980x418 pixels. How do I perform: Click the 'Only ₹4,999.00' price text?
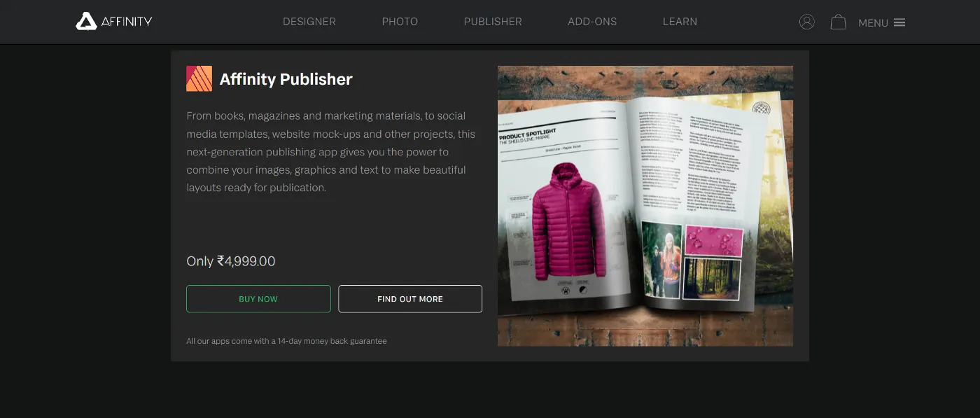pos(231,261)
